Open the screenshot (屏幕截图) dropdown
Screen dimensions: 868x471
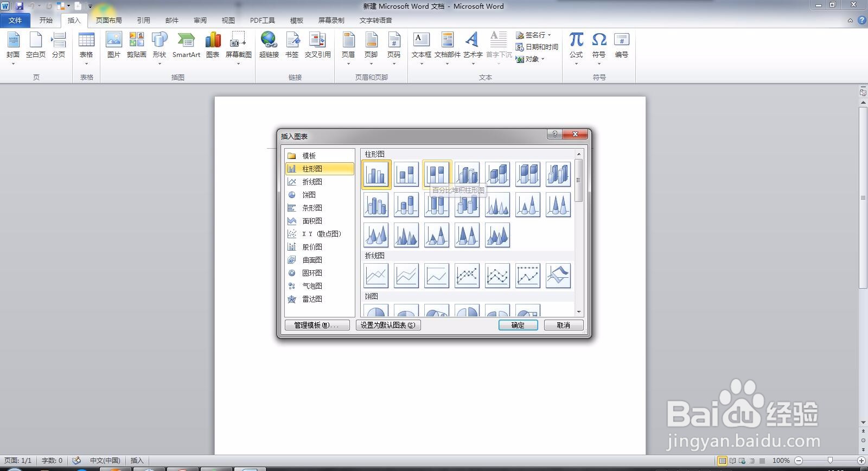(238, 48)
